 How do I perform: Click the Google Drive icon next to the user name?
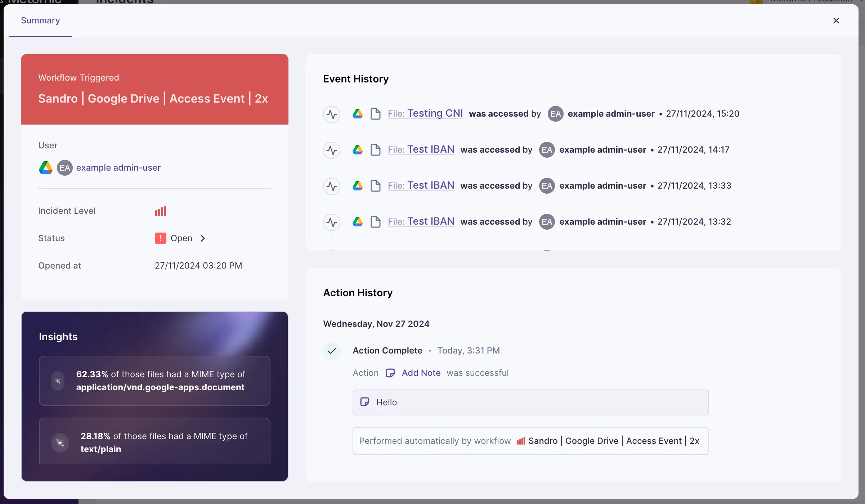tap(46, 168)
